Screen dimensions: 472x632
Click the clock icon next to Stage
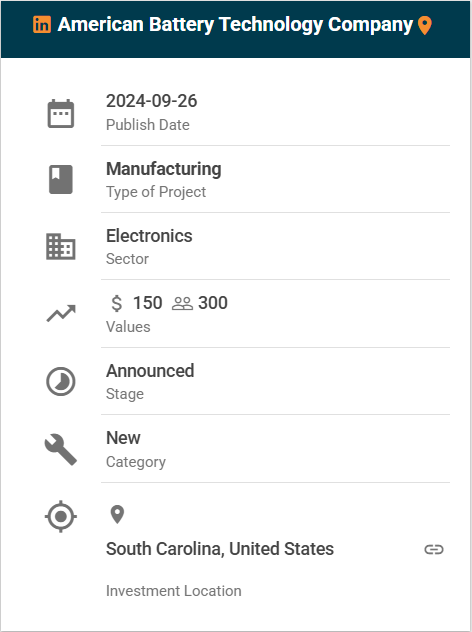[61, 381]
